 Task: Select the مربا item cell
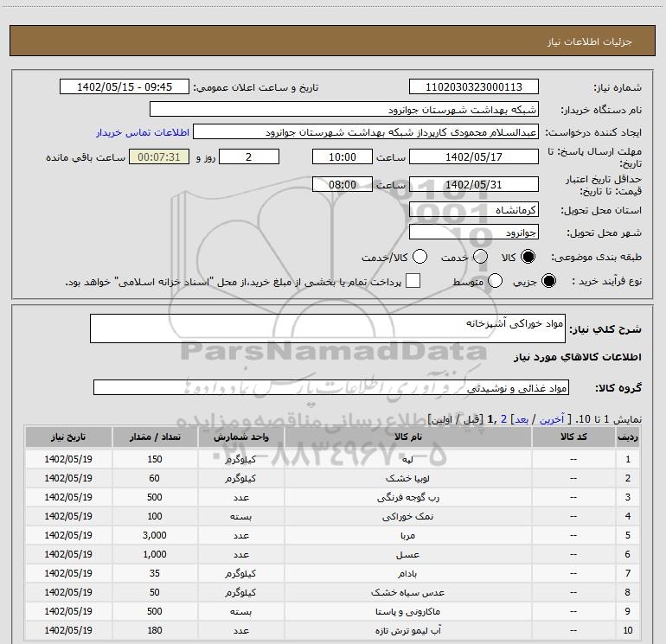[407, 536]
